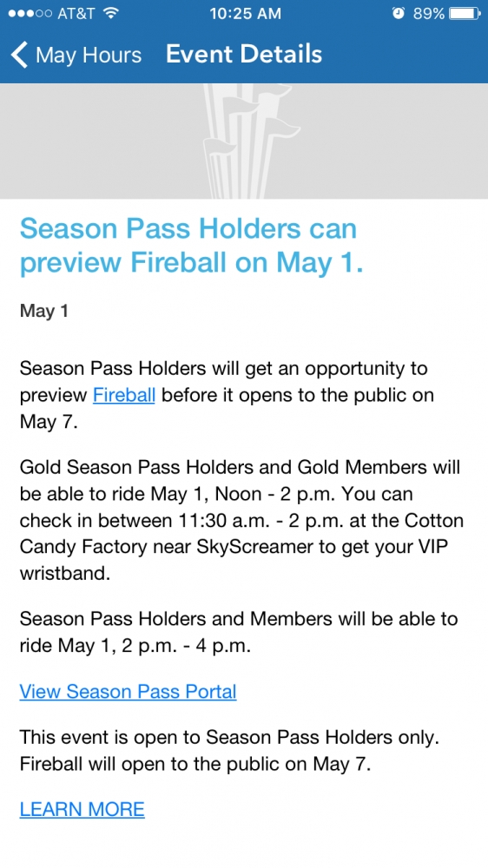This screenshot has width=488, height=868.
Task: Tap the AT&T carrier label
Action: point(76,13)
